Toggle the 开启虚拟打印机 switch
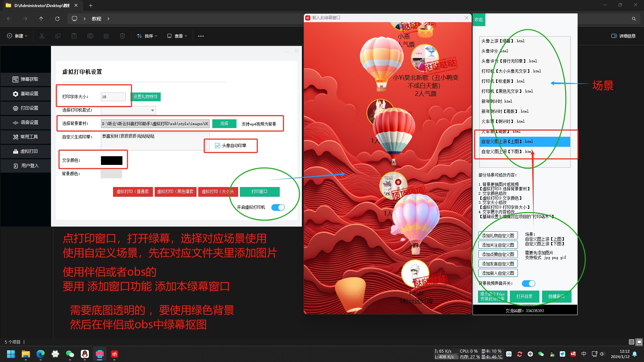The width and height of the screenshot is (644, 362). [x=278, y=207]
